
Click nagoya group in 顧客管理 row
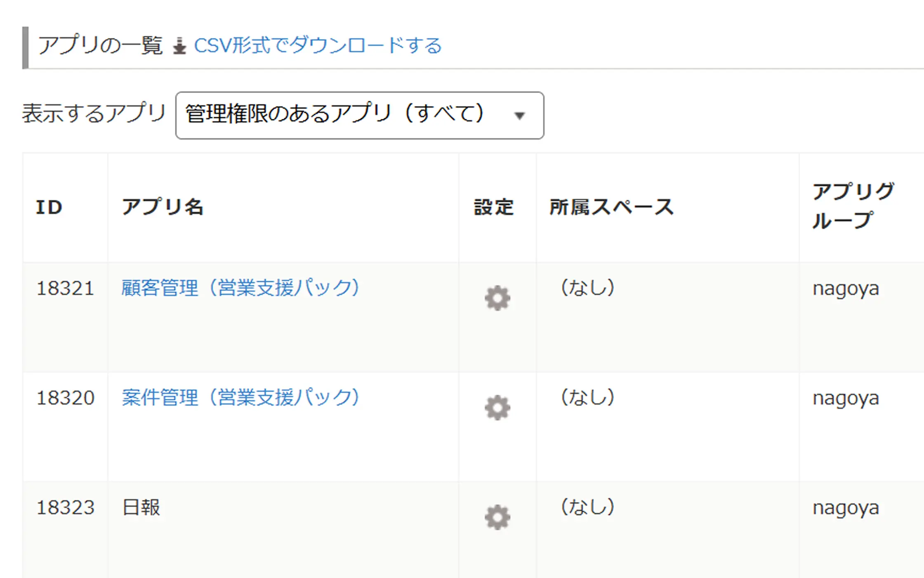point(846,289)
